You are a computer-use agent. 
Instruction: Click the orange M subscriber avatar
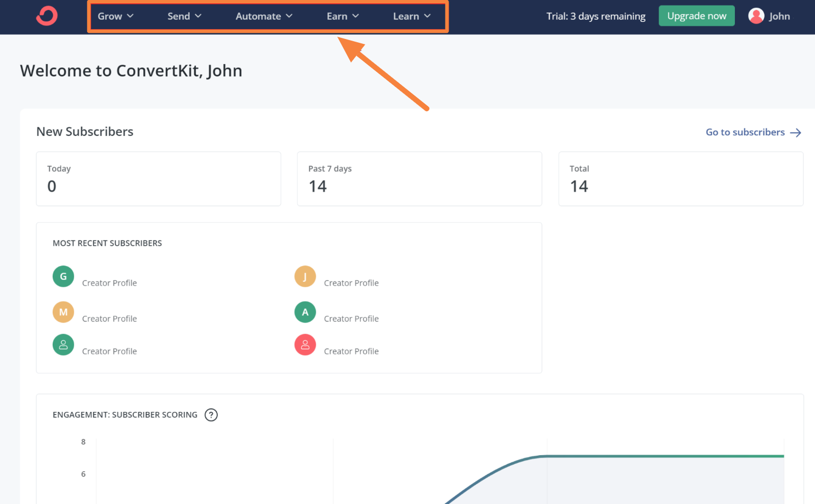coord(63,312)
